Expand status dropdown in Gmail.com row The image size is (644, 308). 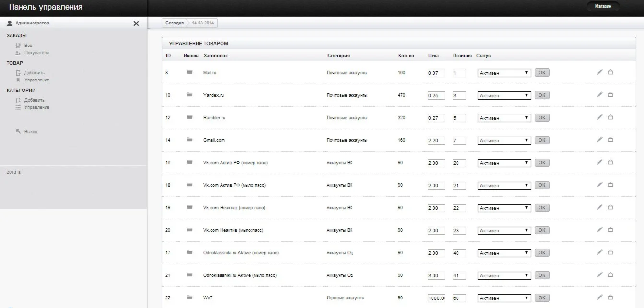[504, 141]
